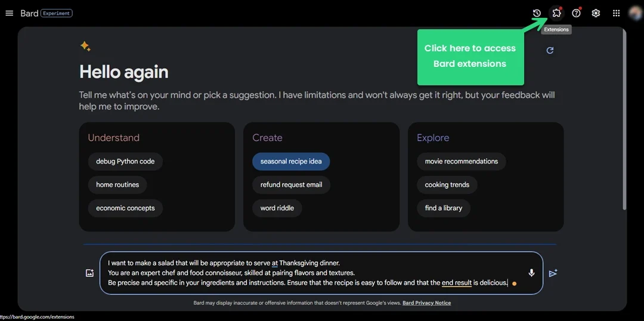This screenshot has height=321, width=644.
Task: Open the Bard Privacy Notice link
Action: point(427,303)
